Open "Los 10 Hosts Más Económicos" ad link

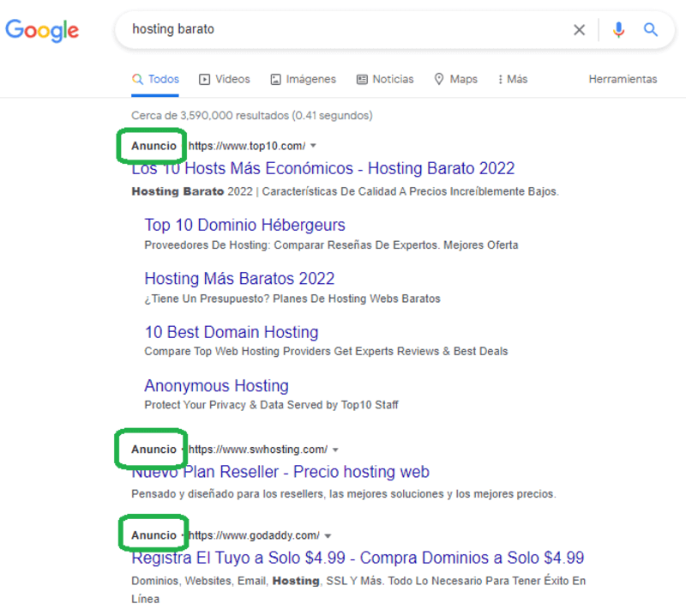323,168
